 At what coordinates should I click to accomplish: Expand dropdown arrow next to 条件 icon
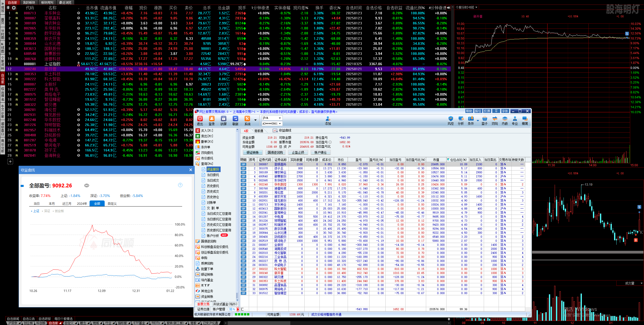pos(478,120)
